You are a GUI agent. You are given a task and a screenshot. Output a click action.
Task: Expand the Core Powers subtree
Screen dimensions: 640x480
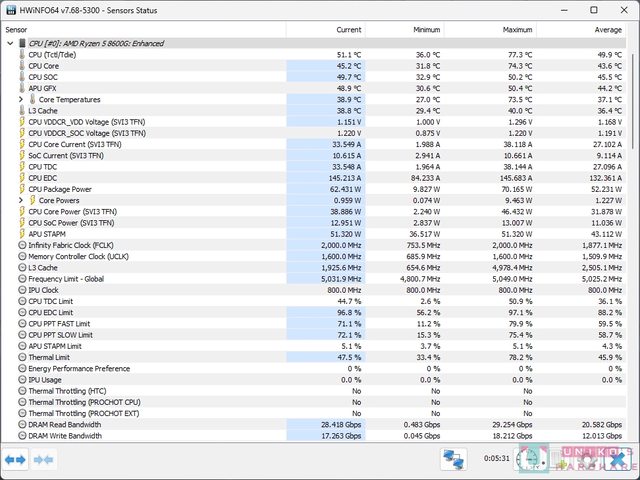(x=21, y=200)
